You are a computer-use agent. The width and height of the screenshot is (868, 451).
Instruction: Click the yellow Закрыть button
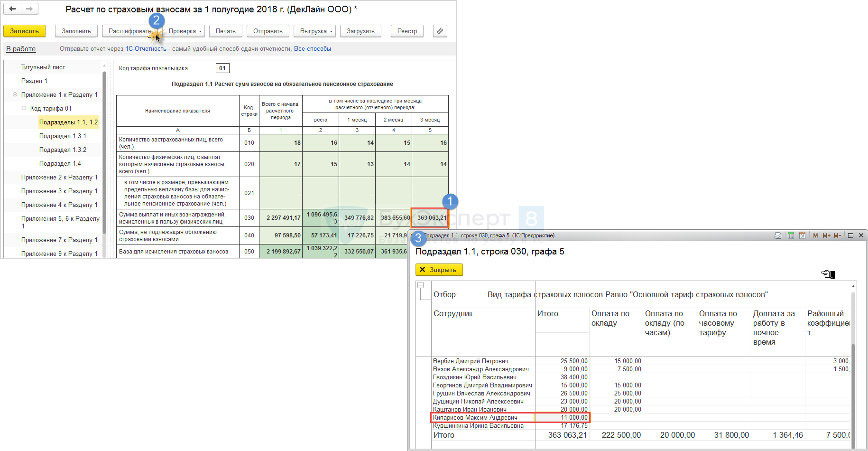pyautogui.click(x=439, y=270)
